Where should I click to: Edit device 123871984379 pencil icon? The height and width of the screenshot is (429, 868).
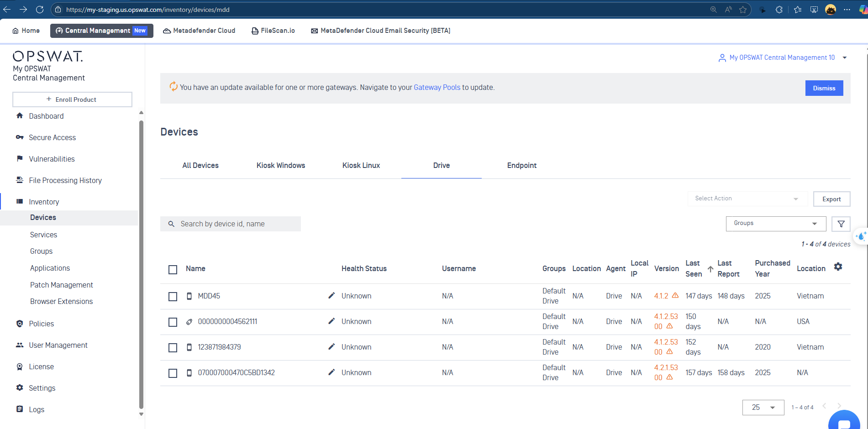pos(332,346)
